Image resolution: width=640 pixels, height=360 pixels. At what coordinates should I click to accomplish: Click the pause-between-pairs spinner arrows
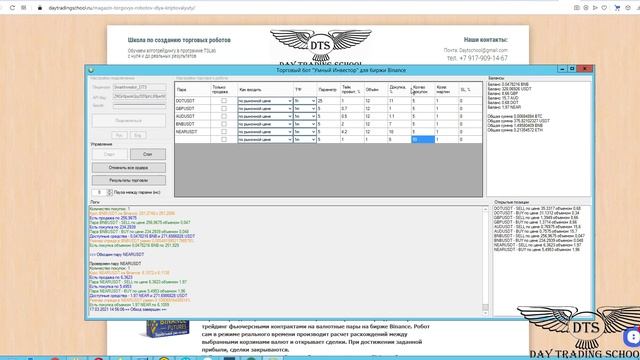(x=109, y=192)
